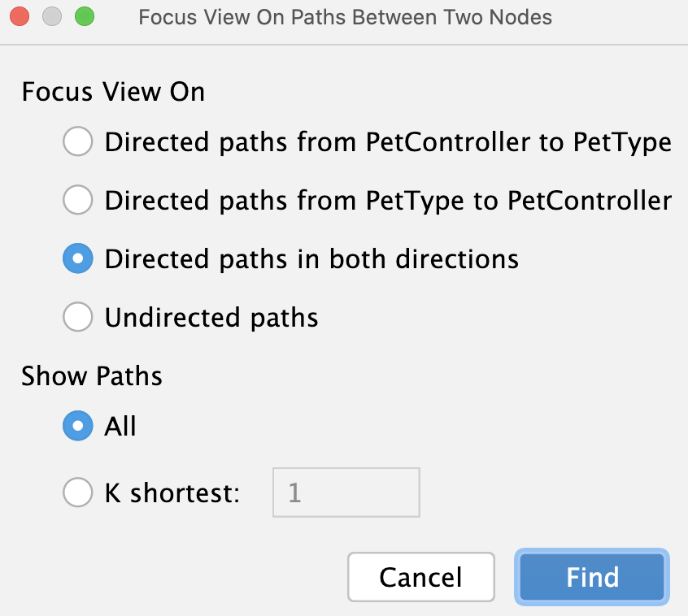Click the Show Paths section heading
This screenshot has height=616, width=688.
pyautogui.click(x=91, y=376)
